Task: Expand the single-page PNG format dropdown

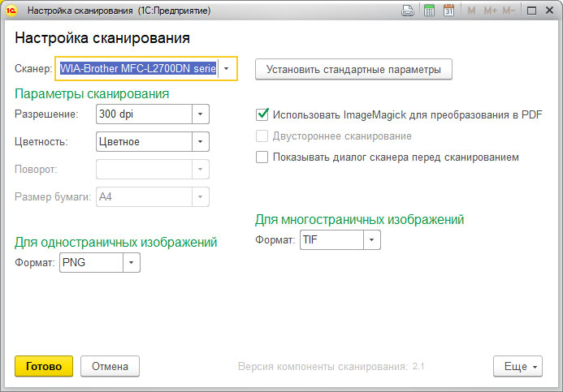Action: [131, 262]
